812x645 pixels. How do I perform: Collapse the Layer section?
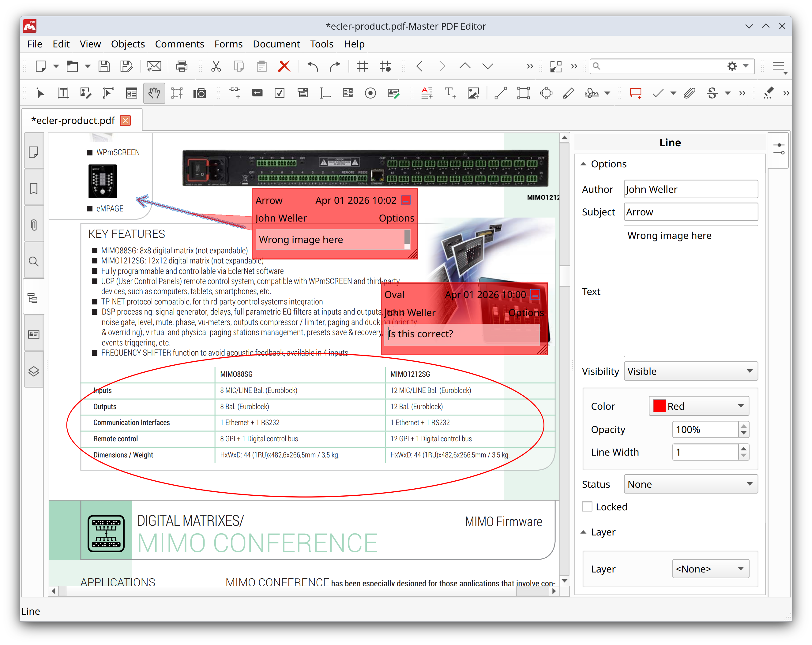pyautogui.click(x=583, y=532)
